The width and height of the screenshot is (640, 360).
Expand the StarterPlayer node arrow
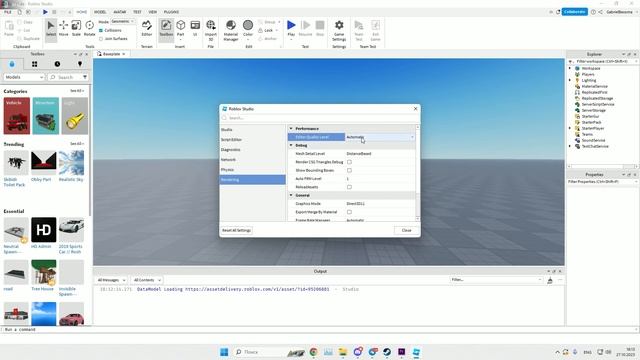click(570, 128)
